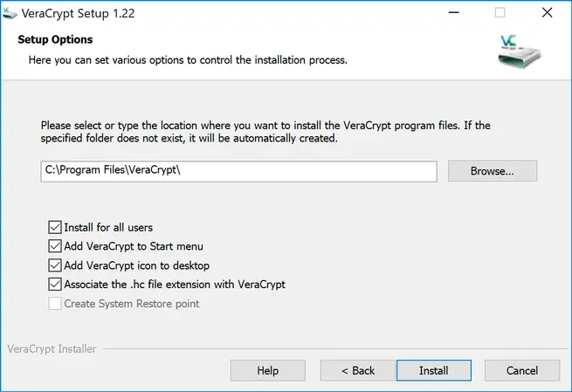
Task: Open the Browse folder dialog
Action: pyautogui.click(x=492, y=171)
